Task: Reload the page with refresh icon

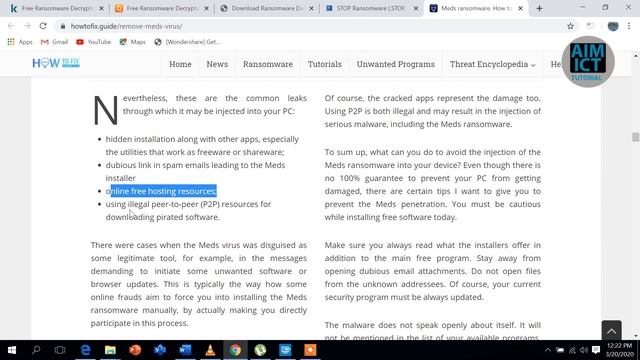Action: 43,26
